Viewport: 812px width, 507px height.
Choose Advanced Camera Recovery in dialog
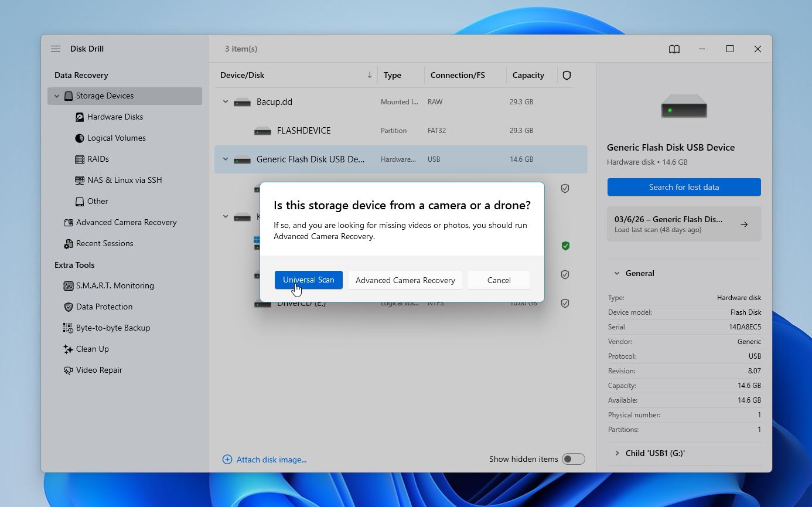pos(405,280)
